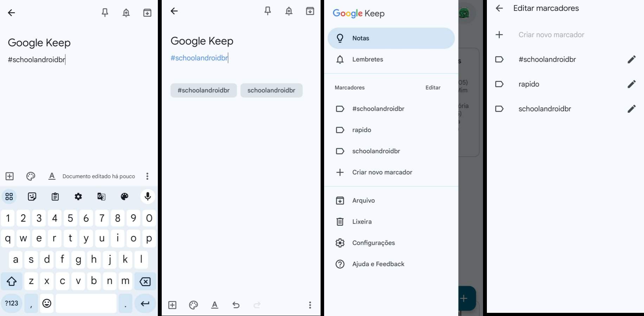644x316 pixels.
Task: Undo the last edit
Action: [236, 305]
